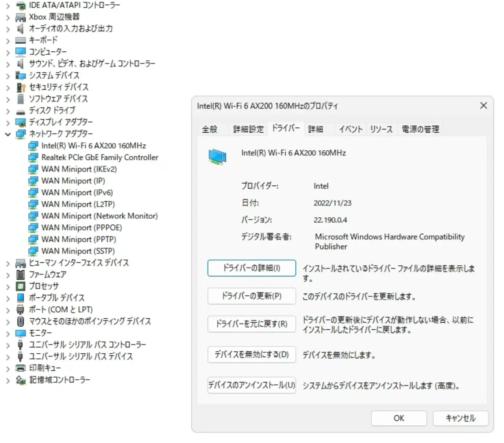Click the driver date 2022/11/23
Image resolution: width=504 pixels, height=443 pixels.
click(x=332, y=203)
